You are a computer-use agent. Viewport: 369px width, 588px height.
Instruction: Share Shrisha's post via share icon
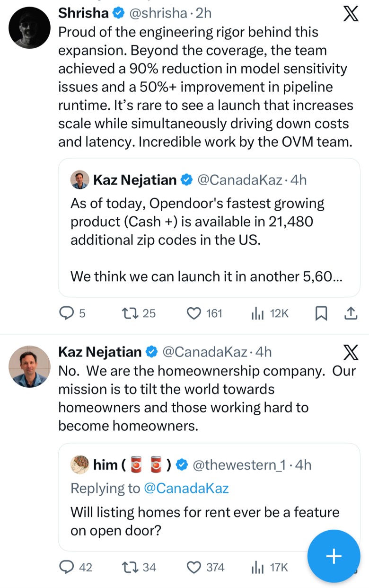[351, 313]
